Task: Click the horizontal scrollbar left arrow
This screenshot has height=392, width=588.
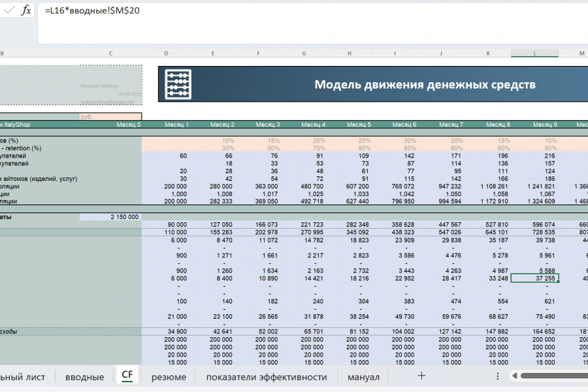Action: [x=515, y=376]
